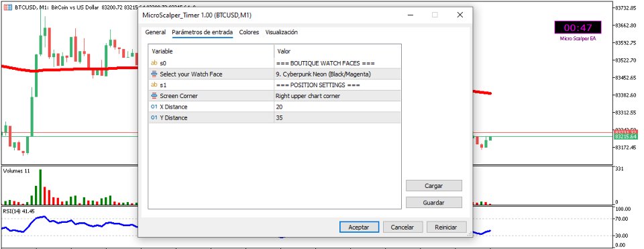Click the Reiniciar button

446,227
